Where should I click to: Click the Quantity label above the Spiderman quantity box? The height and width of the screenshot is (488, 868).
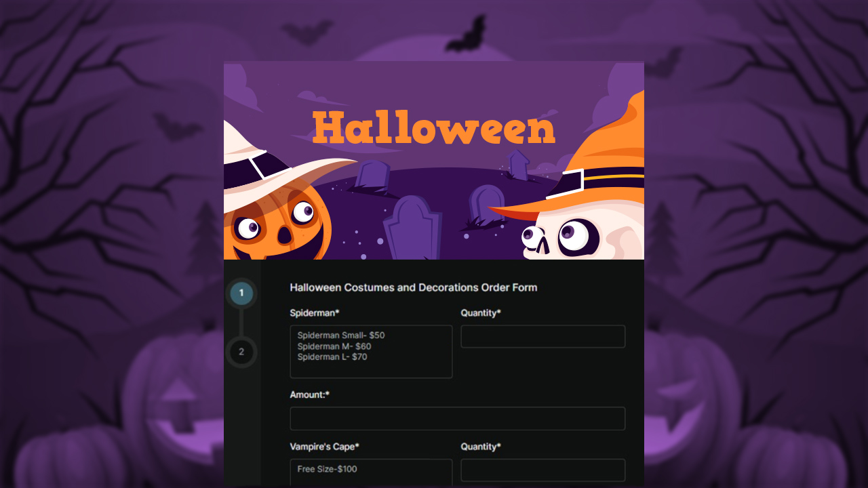click(x=480, y=313)
